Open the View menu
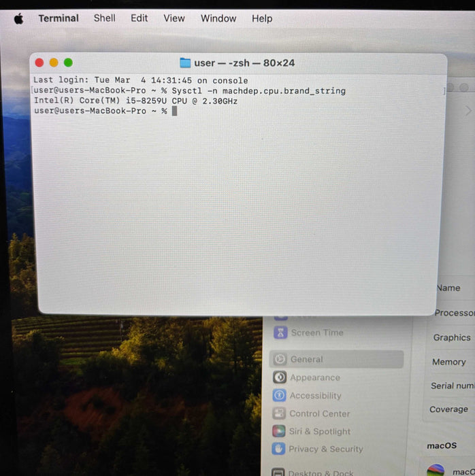The image size is (475, 476). [x=174, y=18]
